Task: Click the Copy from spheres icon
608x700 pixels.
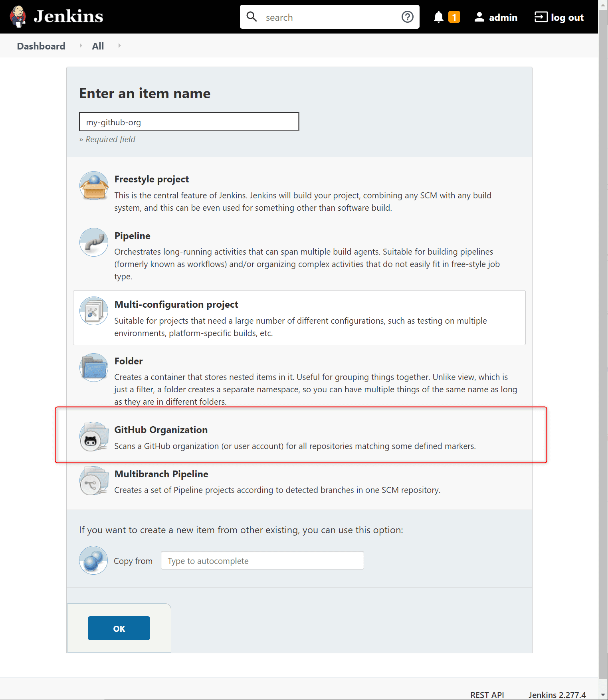Action: (93, 560)
